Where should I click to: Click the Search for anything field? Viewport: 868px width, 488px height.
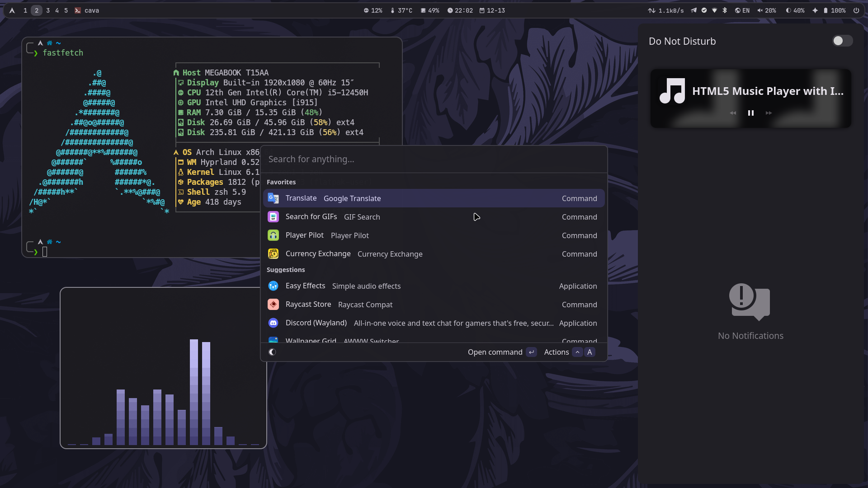pyautogui.click(x=434, y=159)
